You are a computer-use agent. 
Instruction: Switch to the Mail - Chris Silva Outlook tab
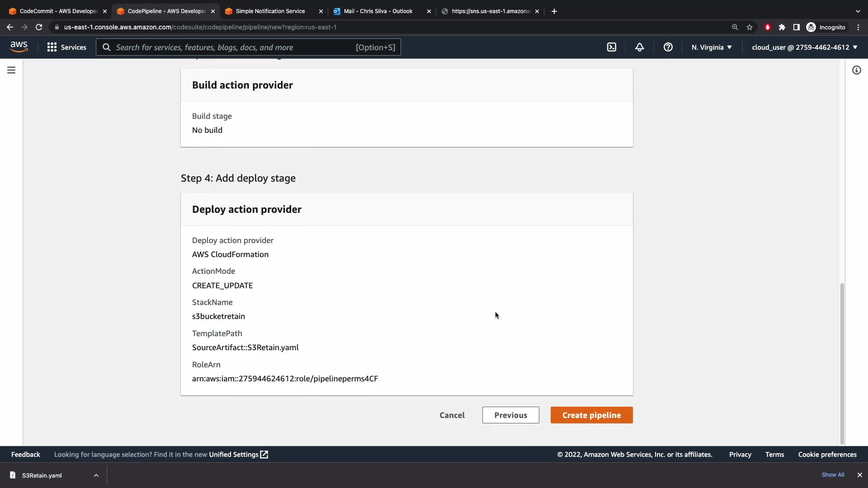[x=377, y=11]
